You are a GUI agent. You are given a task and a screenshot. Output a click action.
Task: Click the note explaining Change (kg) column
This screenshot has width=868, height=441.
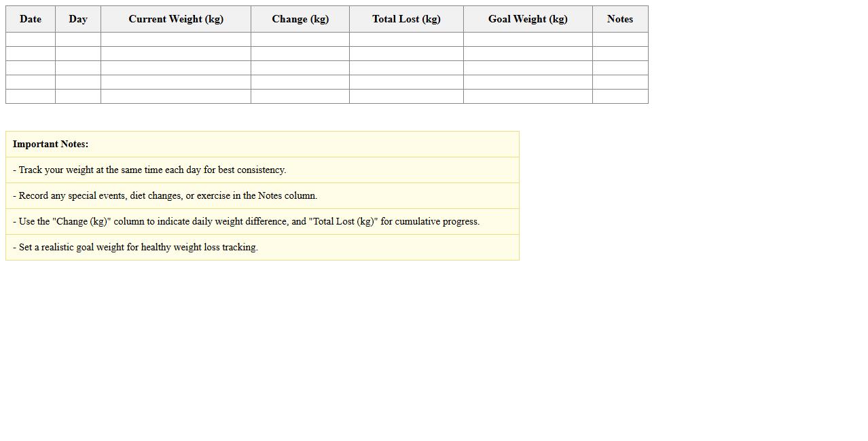pyautogui.click(x=246, y=221)
